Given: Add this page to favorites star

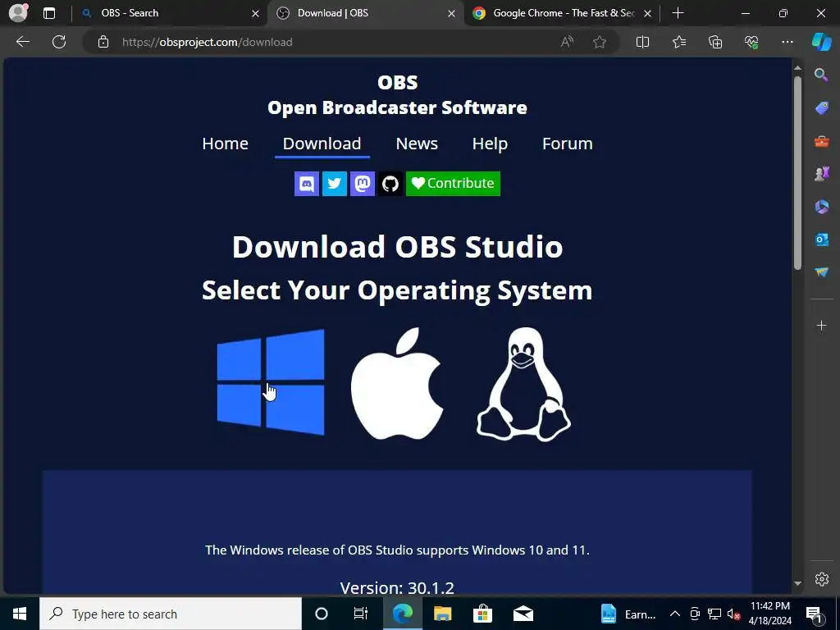Looking at the screenshot, I should coord(600,42).
